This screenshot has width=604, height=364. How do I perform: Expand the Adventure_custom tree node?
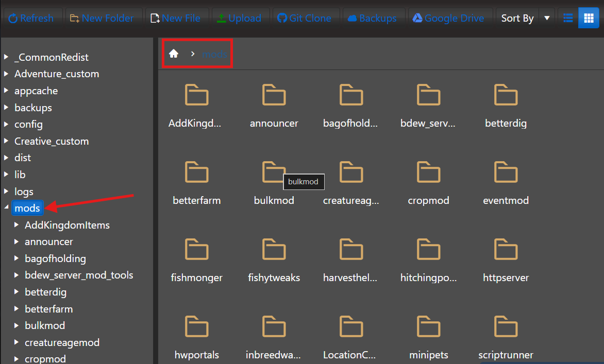(6, 74)
